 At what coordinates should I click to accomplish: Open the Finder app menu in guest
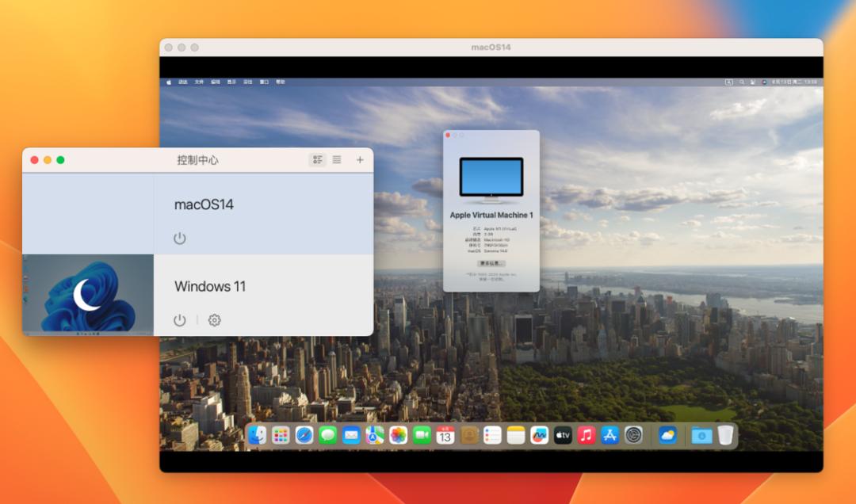tap(183, 82)
